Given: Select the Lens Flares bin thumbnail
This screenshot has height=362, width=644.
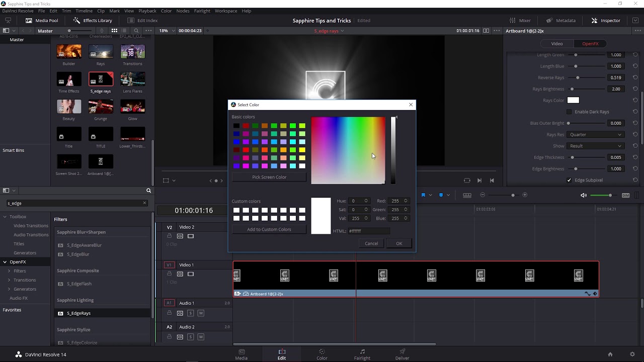Looking at the screenshot, I should pos(132,79).
